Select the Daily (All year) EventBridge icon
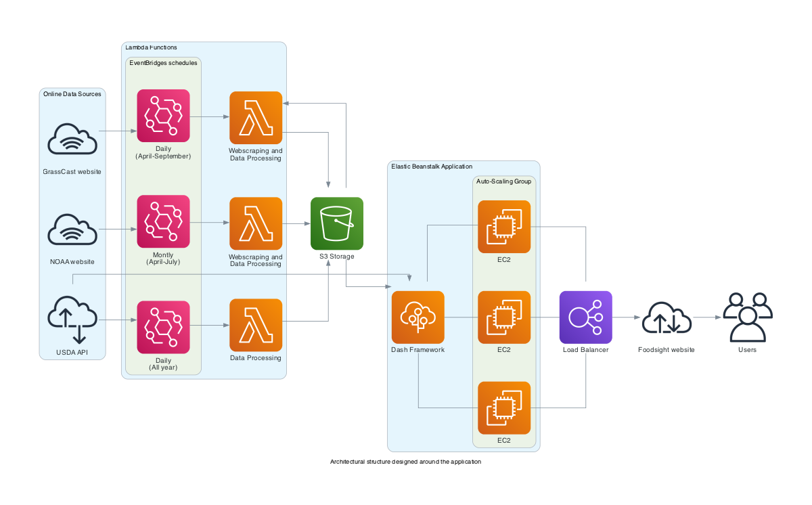This screenshot has height=505, width=812. (x=163, y=327)
